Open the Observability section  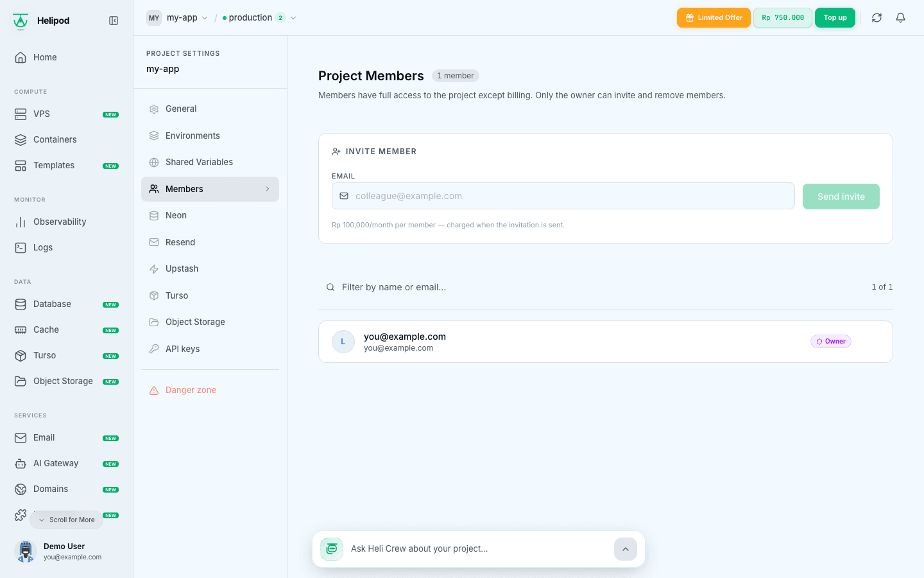tap(66, 222)
